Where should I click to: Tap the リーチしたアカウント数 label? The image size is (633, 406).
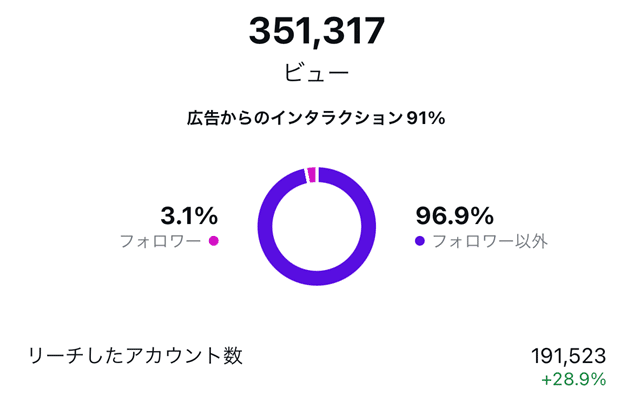(135, 356)
